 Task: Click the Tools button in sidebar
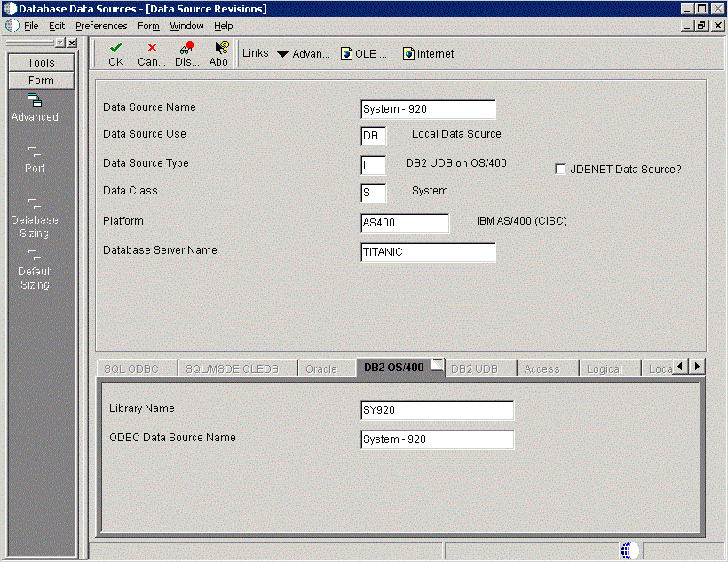tap(41, 63)
